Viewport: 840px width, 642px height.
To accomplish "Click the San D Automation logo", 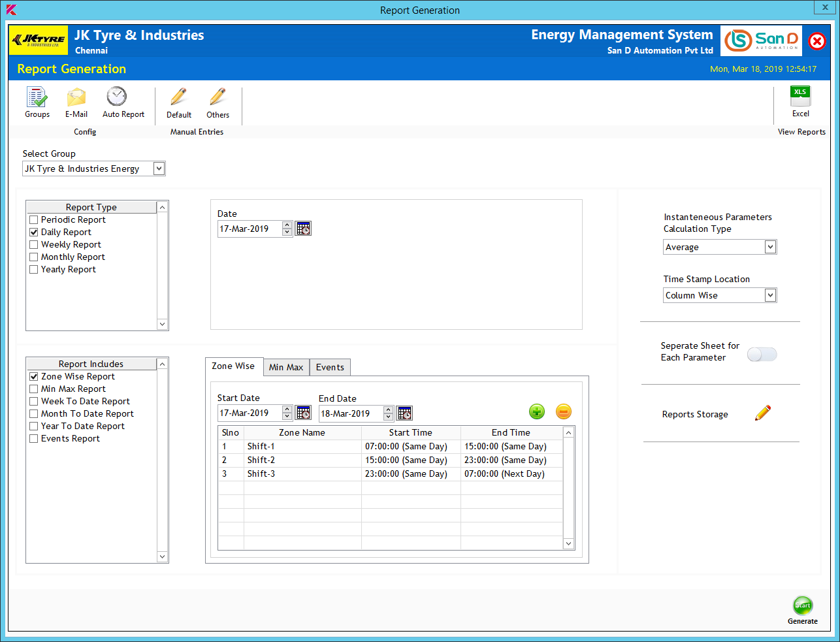I will tap(761, 40).
